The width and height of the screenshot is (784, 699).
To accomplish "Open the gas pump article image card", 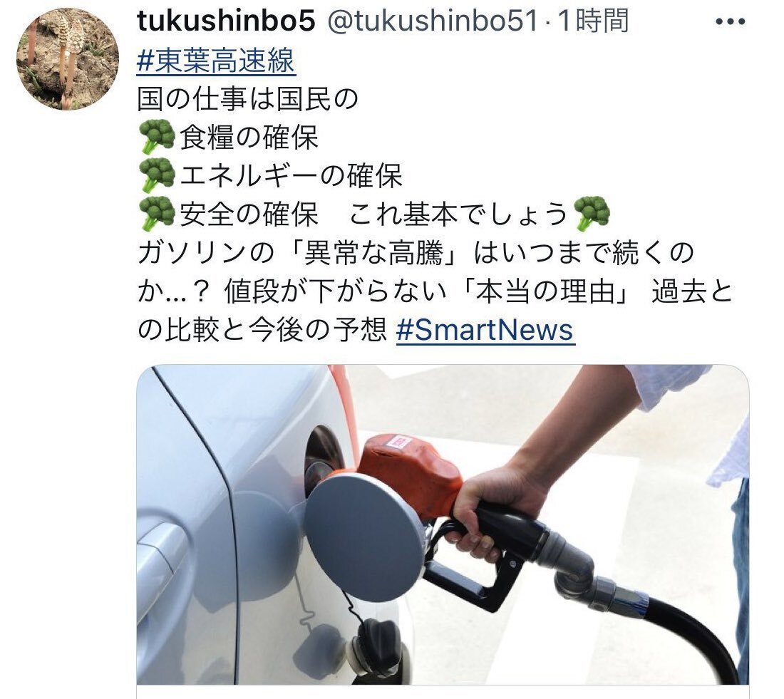I will [x=443, y=524].
